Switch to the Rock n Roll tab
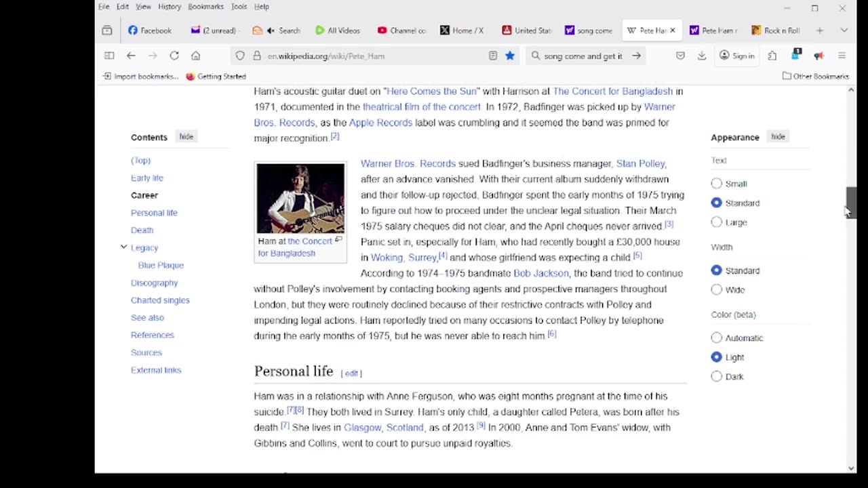This screenshot has height=488, width=868. pos(776,30)
